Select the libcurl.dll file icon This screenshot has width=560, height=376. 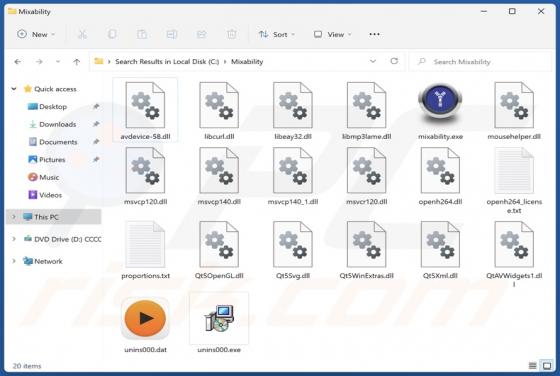pyautogui.click(x=219, y=105)
